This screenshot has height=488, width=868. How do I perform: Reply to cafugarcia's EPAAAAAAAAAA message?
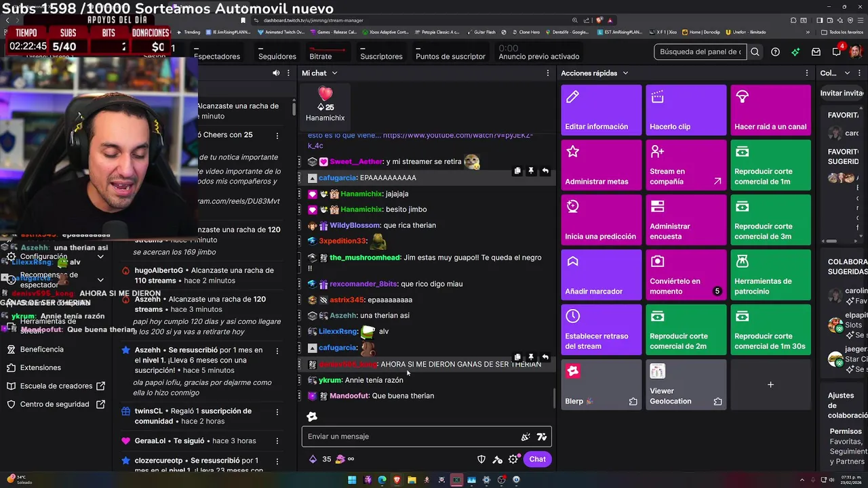point(545,171)
